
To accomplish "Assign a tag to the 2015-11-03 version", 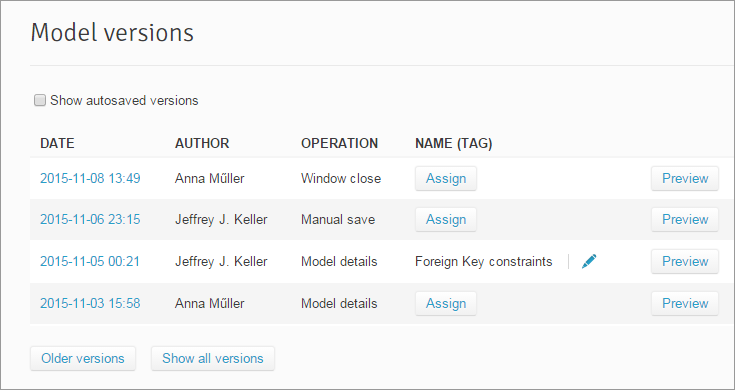I will pyautogui.click(x=446, y=303).
